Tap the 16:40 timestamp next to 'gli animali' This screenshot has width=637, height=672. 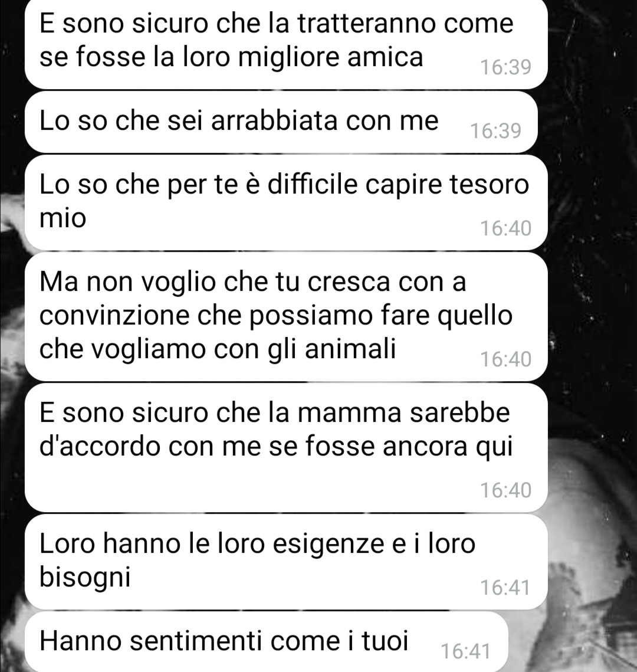tap(505, 359)
